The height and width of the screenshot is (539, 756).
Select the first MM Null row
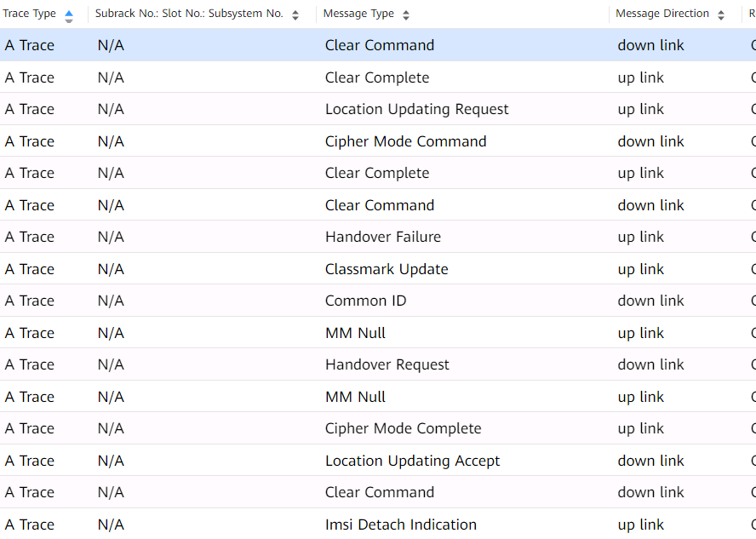coord(378,333)
